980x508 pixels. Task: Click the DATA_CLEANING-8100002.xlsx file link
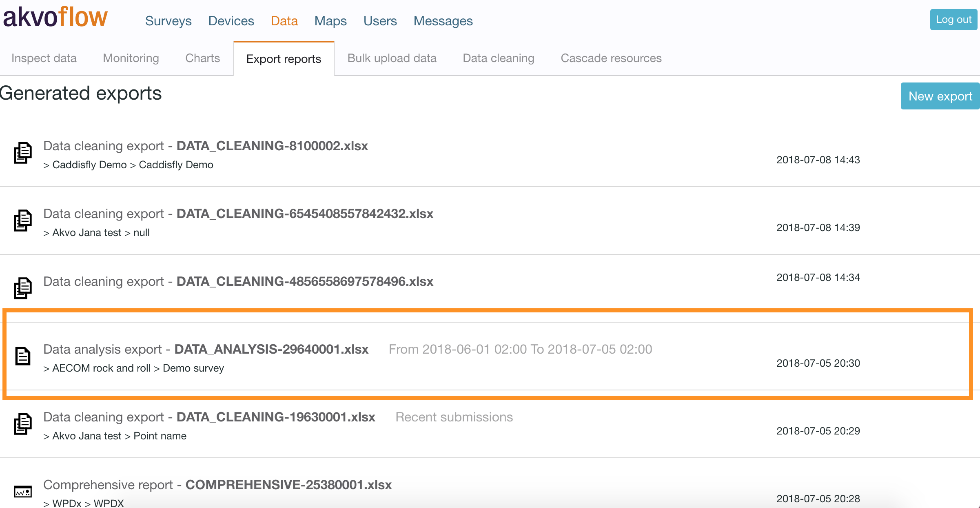(x=272, y=146)
